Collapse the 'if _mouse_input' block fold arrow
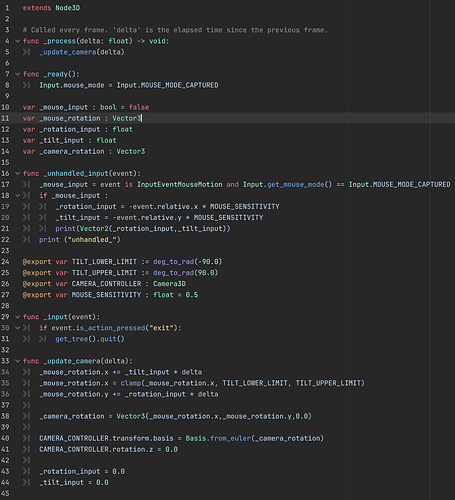Viewport: 455px width, 500px height. point(18,195)
